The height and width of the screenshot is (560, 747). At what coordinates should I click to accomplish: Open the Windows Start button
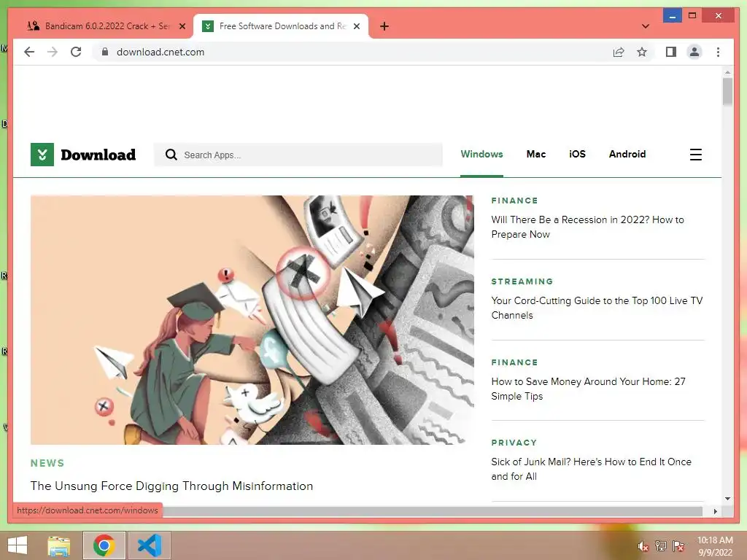(18, 545)
